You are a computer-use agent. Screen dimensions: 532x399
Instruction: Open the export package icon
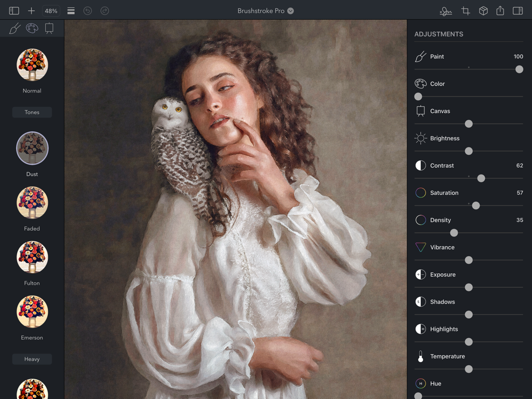(x=483, y=10)
